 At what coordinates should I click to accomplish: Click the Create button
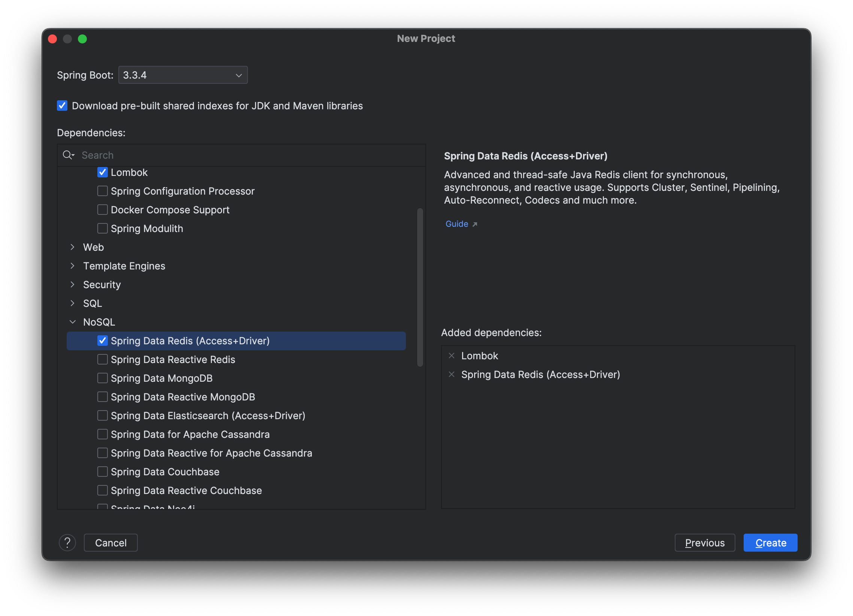771,543
